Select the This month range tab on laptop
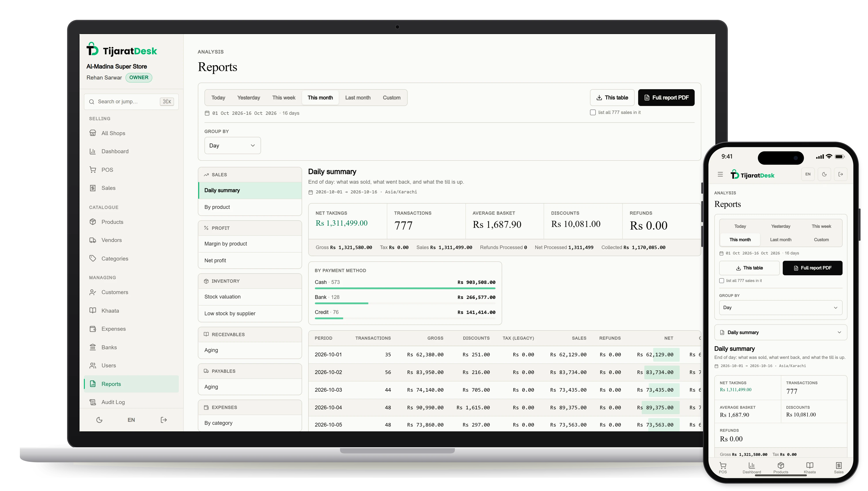The height and width of the screenshot is (491, 868). click(320, 98)
